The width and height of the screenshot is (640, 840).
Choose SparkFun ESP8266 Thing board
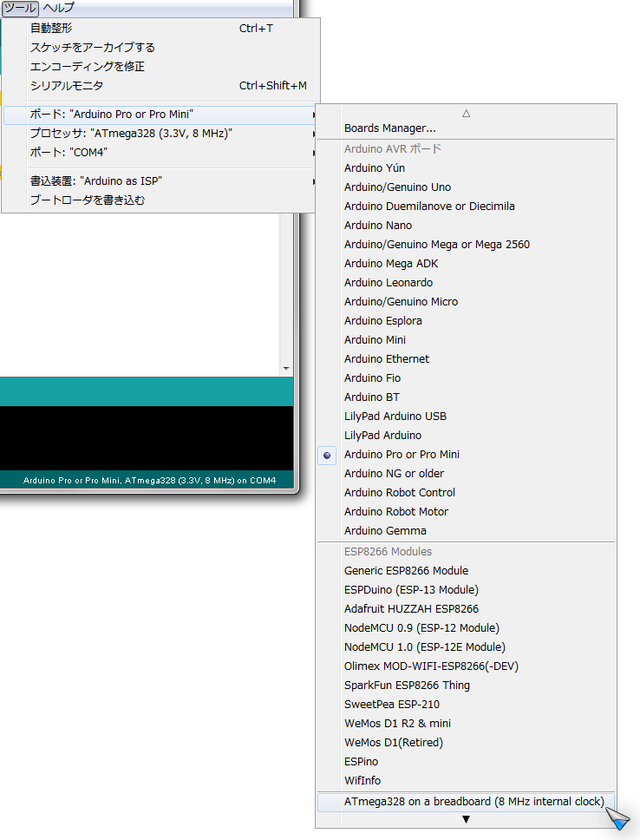pyautogui.click(x=466, y=686)
